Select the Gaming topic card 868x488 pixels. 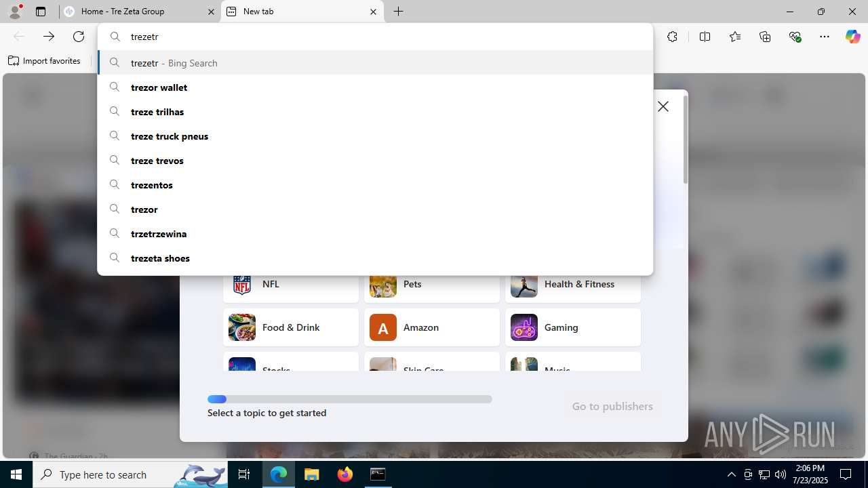click(573, 327)
